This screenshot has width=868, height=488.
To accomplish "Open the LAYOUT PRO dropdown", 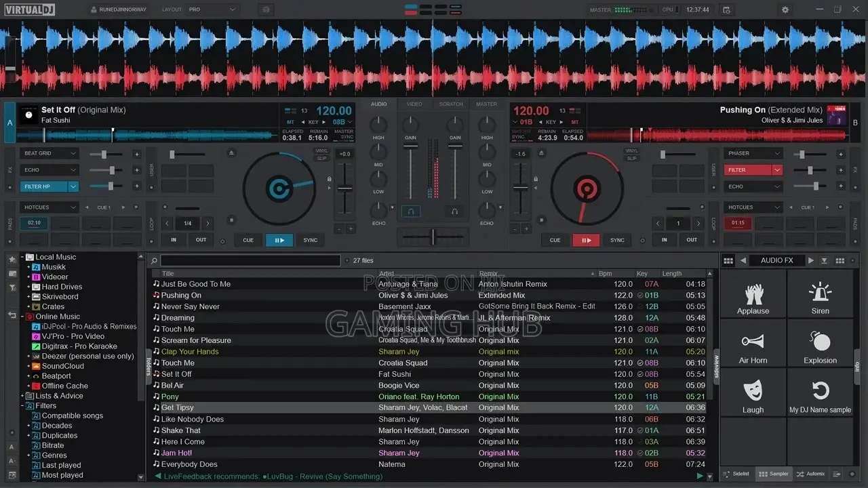I will 212,9.
